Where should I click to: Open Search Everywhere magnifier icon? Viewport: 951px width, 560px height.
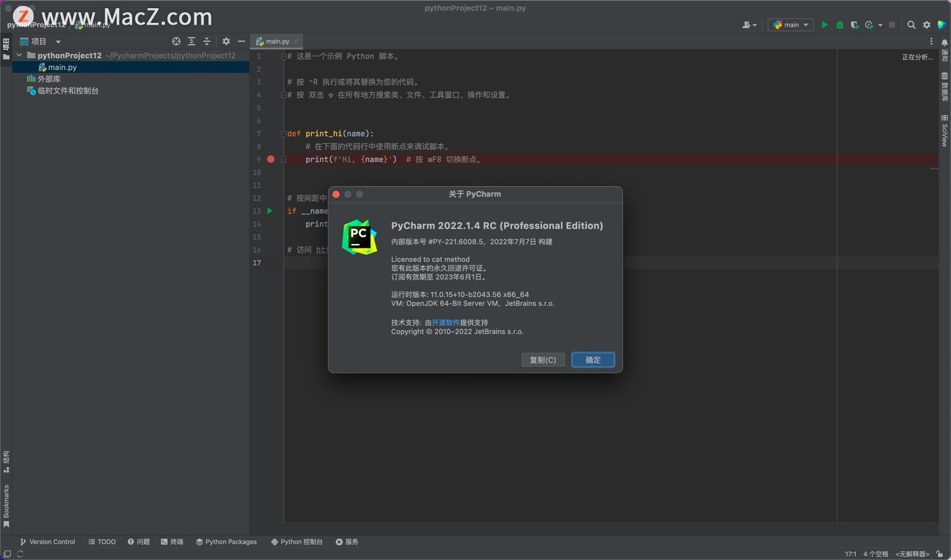[x=911, y=25]
